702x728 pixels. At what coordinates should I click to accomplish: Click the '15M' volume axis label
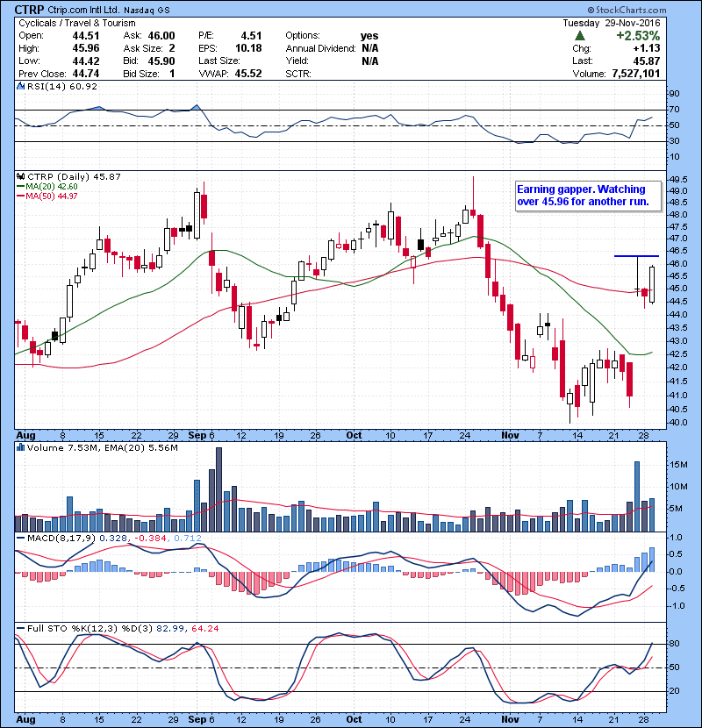(679, 465)
